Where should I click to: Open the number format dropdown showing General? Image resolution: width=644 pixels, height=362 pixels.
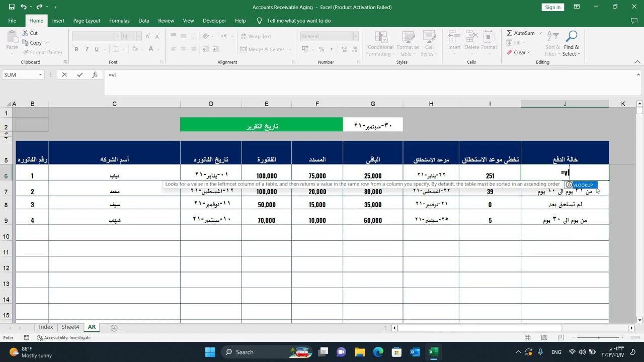[x=355, y=36]
